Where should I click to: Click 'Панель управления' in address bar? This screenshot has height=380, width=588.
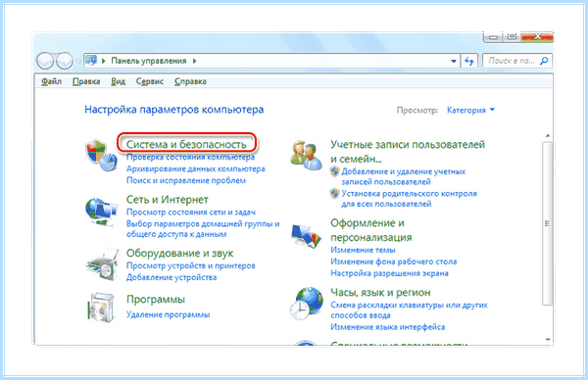point(149,61)
